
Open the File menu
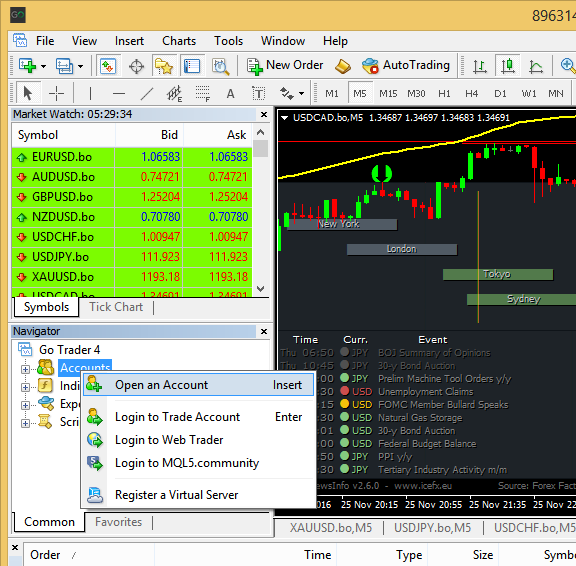45,41
